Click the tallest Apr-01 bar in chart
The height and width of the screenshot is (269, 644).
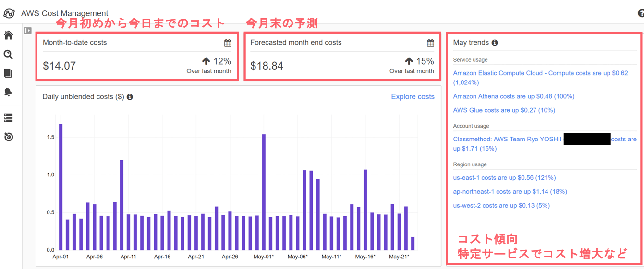[x=61, y=187]
